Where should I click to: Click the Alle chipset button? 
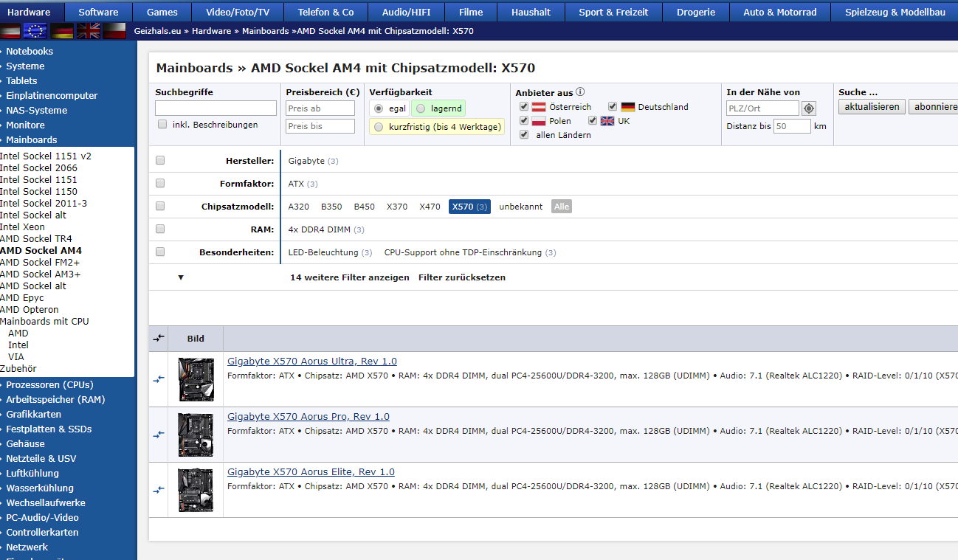coord(562,207)
